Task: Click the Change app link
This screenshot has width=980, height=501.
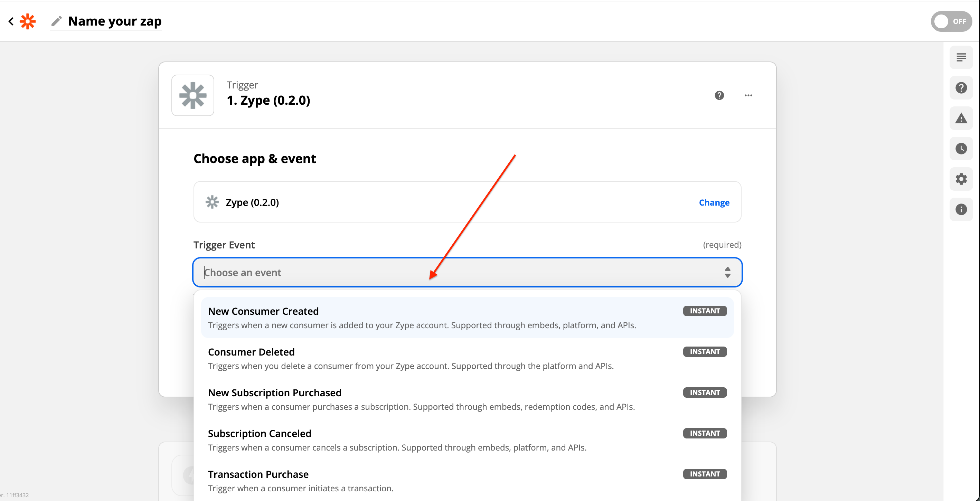Action: click(714, 202)
